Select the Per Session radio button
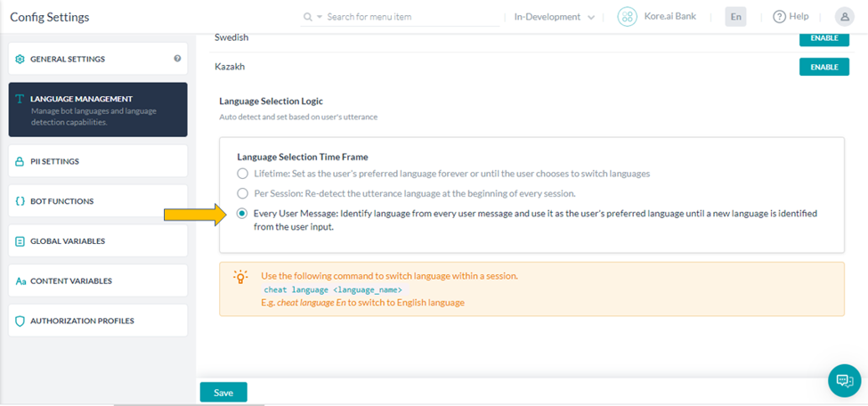 click(242, 194)
